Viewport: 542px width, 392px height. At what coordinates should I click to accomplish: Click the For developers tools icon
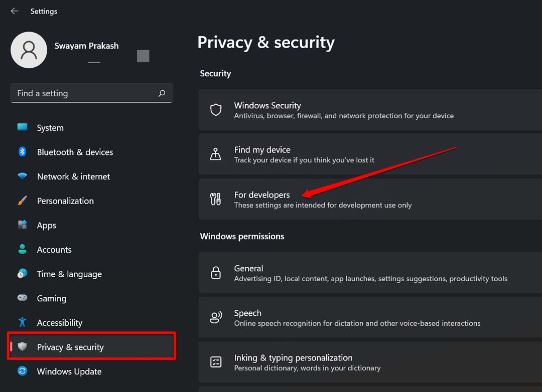coord(216,199)
